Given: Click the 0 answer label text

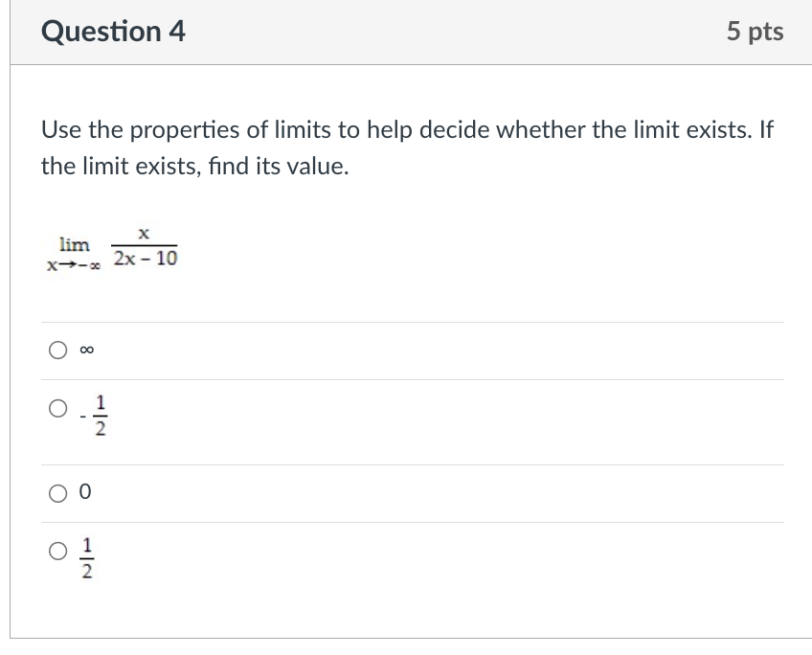Looking at the screenshot, I should coord(85,492).
